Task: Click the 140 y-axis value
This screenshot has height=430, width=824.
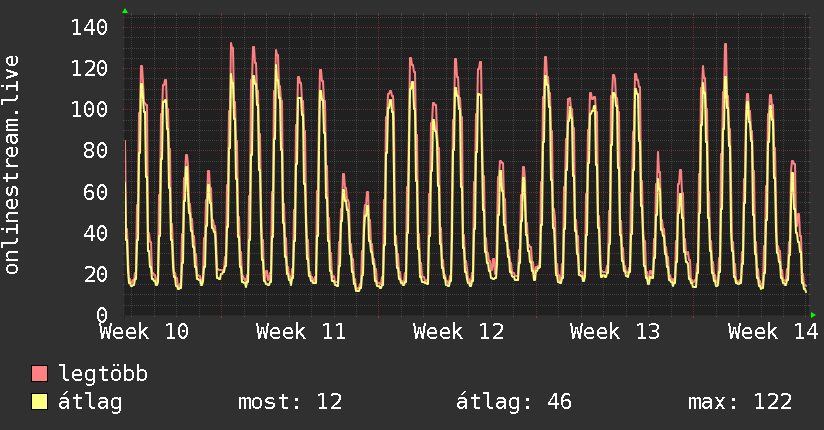Action: 89,27
